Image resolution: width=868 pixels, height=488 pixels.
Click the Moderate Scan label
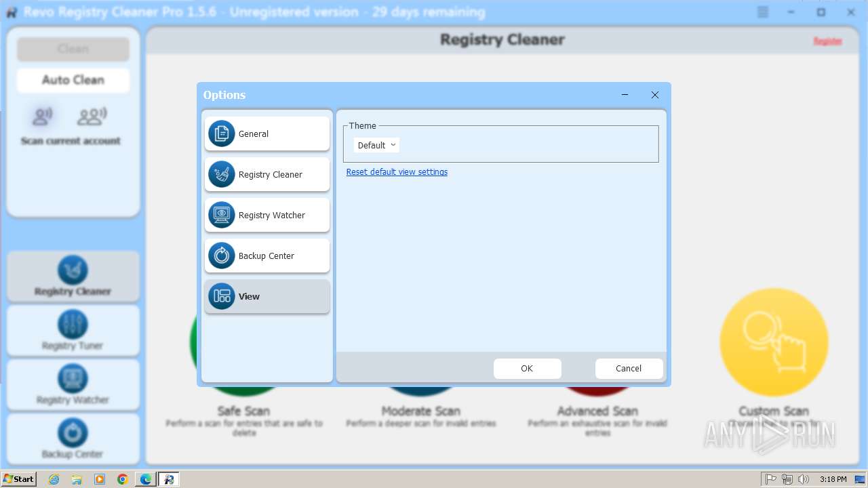[x=420, y=411]
